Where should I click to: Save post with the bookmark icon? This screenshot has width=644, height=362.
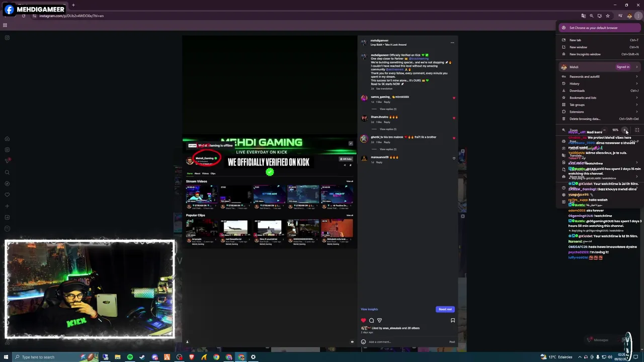pyautogui.click(x=452, y=320)
